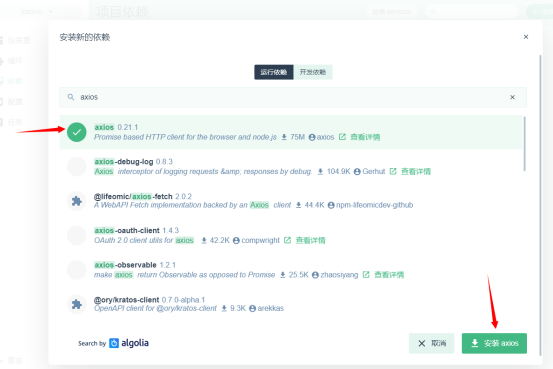Click the download icon next to 9.3K

[x=224, y=308]
